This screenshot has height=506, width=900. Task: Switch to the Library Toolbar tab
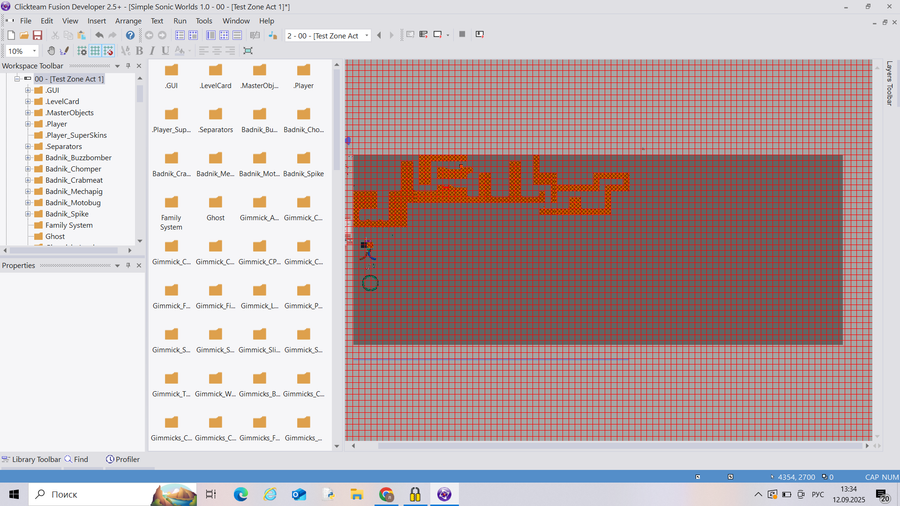[x=31, y=459]
